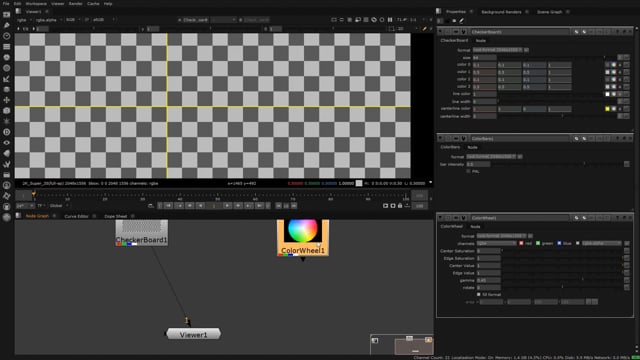Open the Time nodes toolbar icon
This screenshot has width=640, height=360.
tap(7, 36)
